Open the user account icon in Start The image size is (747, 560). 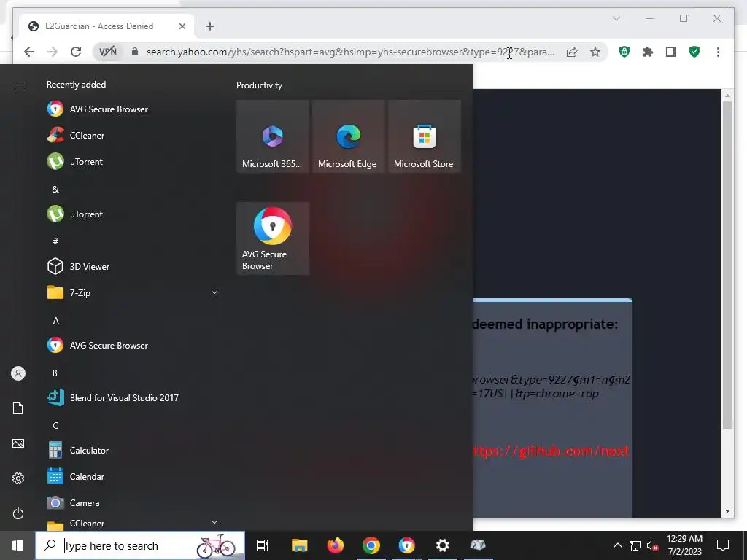18,373
